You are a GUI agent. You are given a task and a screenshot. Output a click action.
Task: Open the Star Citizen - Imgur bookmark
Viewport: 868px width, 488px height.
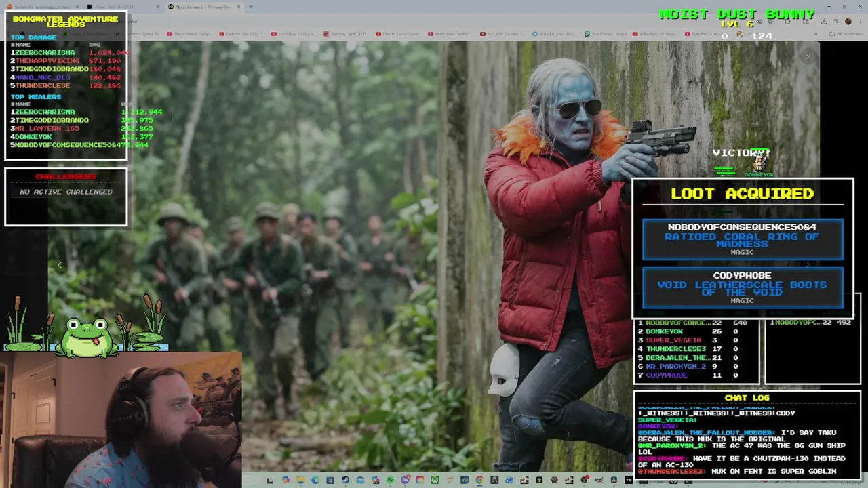[607, 34]
